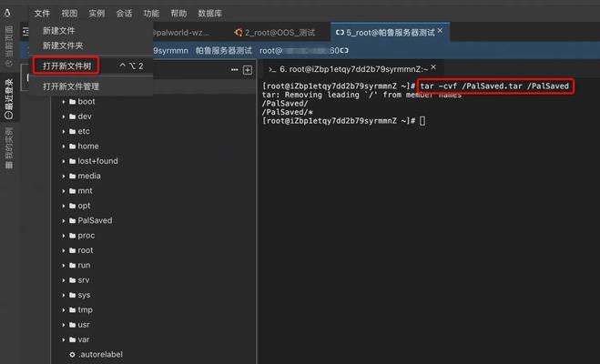This screenshot has height=364, width=600.
Task: Select the tmp folder row
Action: (x=154, y=310)
